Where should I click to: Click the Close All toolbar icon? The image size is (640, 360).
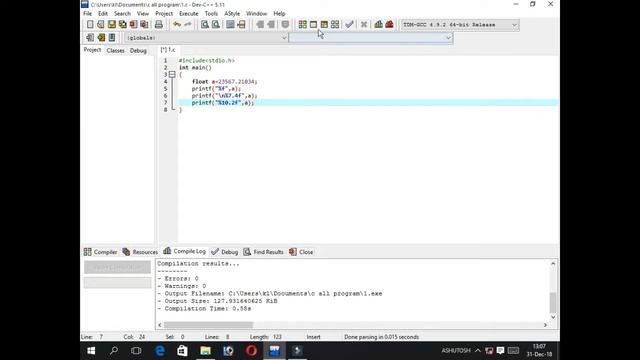[x=144, y=24]
